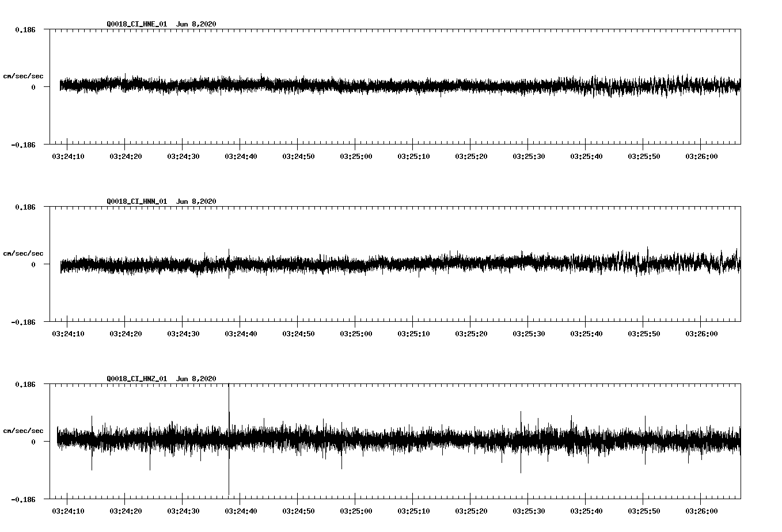Viewport: 782px width, 532px height.
Task: Select the 0.186 upper limit on HNE plot
Action: click(x=25, y=29)
